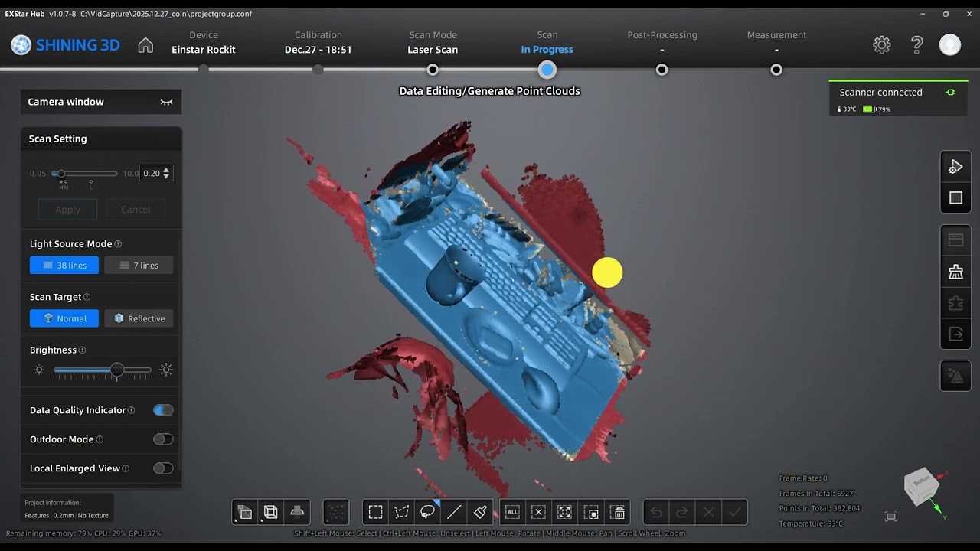
Task: Click the 'Points in Total: 382,804' text
Action: 819,508
